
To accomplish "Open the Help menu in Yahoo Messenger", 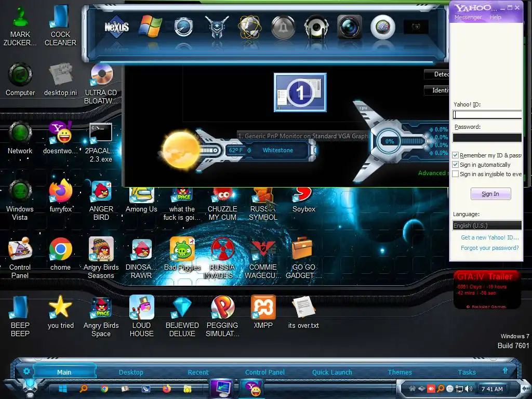I will click(x=495, y=17).
